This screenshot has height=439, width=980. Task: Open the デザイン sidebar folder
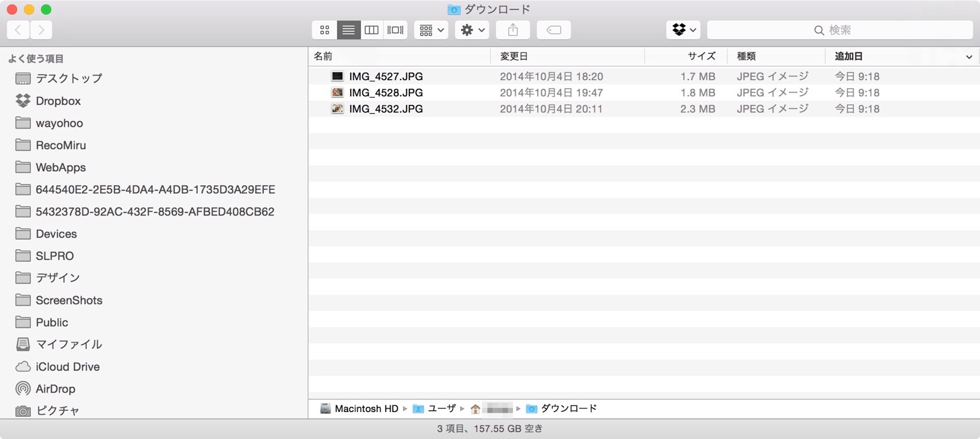click(57, 278)
